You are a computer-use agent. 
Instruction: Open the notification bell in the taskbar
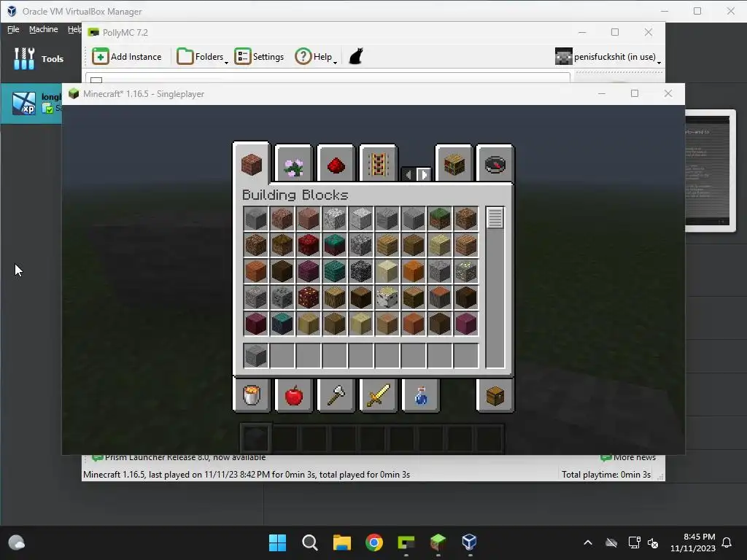coord(727,542)
